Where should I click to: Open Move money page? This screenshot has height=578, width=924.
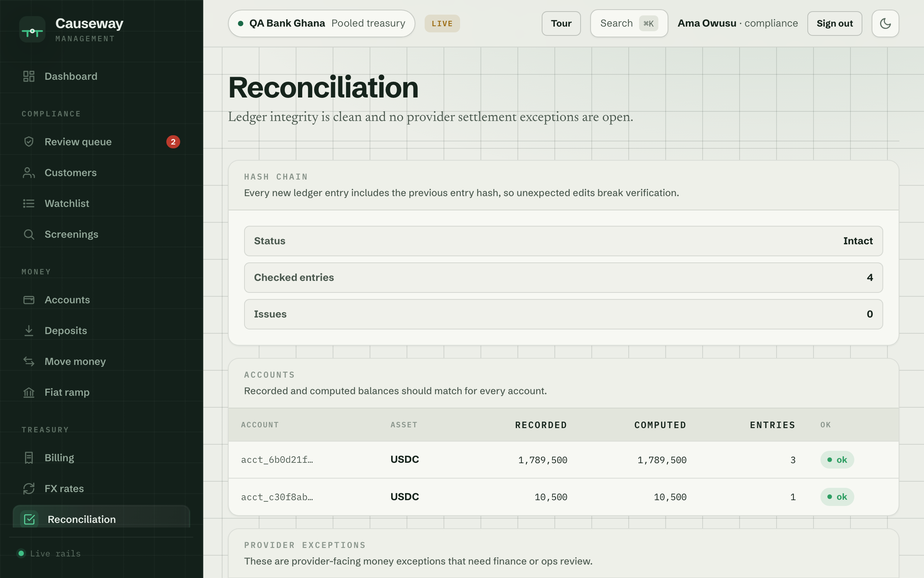coord(102,361)
